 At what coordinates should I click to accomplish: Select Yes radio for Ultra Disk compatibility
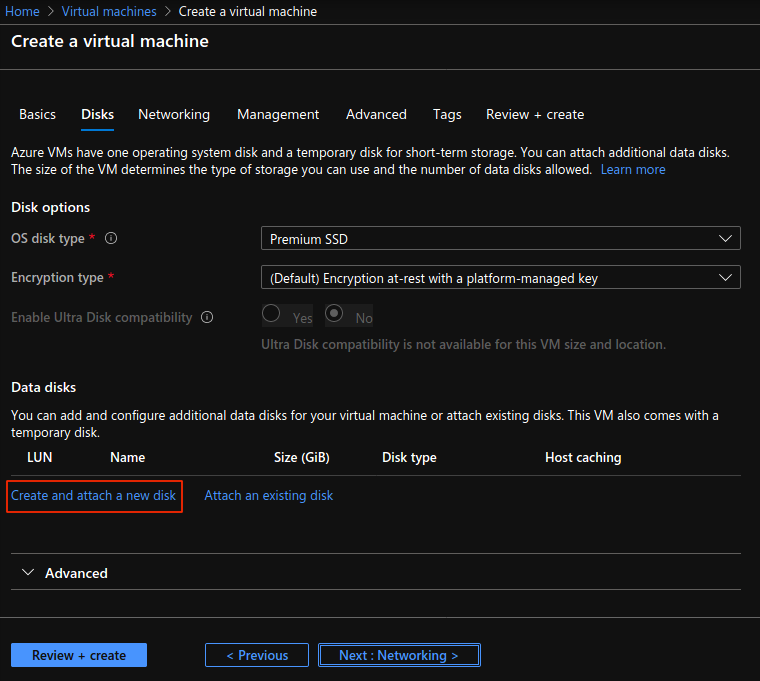[271, 315]
